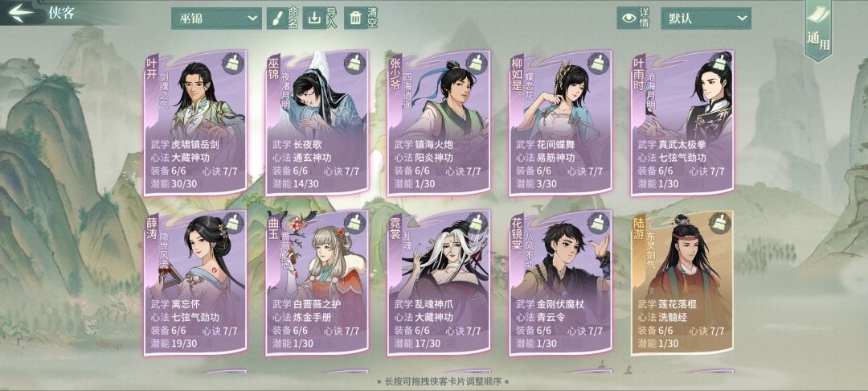Select the 叶雨时 hero card

click(682, 124)
